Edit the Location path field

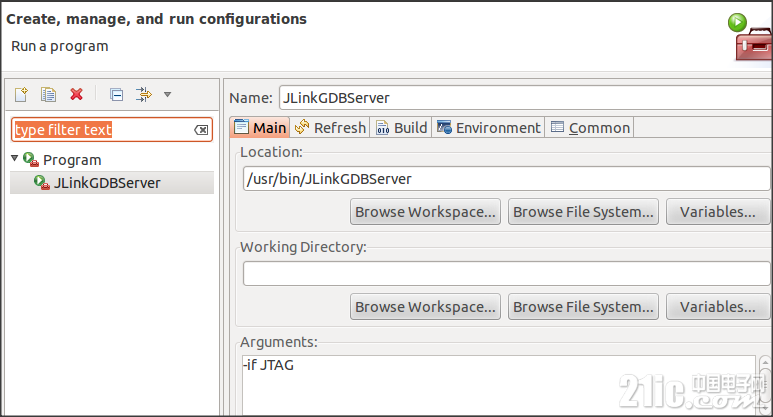click(506, 178)
